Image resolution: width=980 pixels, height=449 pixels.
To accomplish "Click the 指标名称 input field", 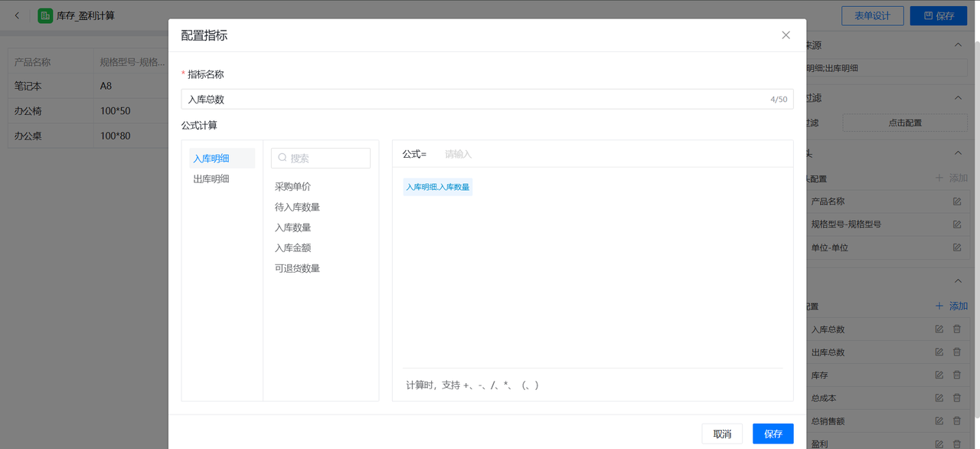I will click(x=475, y=100).
